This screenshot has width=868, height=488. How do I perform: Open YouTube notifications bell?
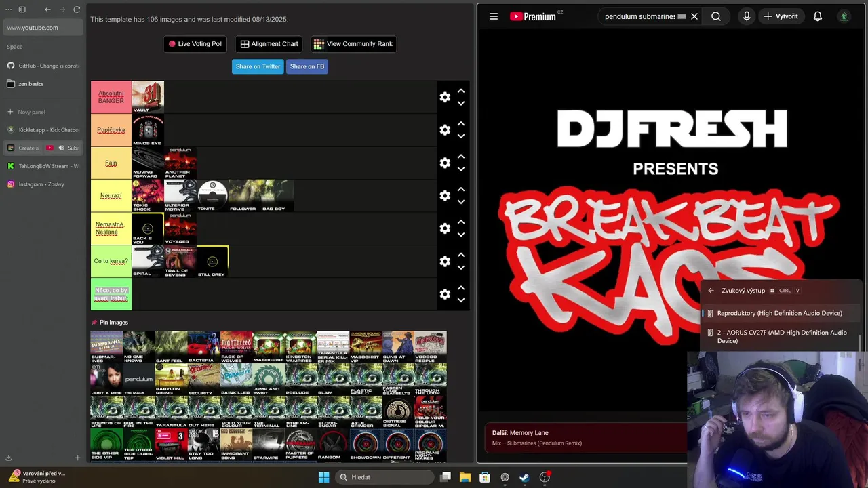click(x=818, y=16)
